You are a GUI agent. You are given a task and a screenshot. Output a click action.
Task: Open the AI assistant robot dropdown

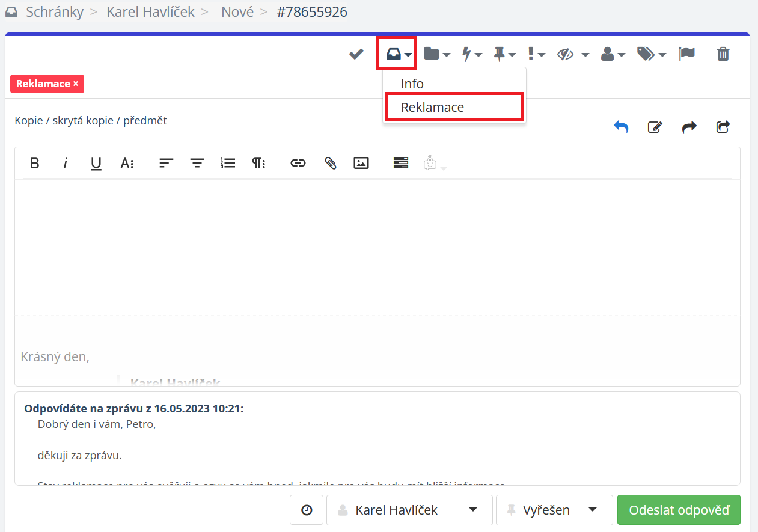coord(435,164)
